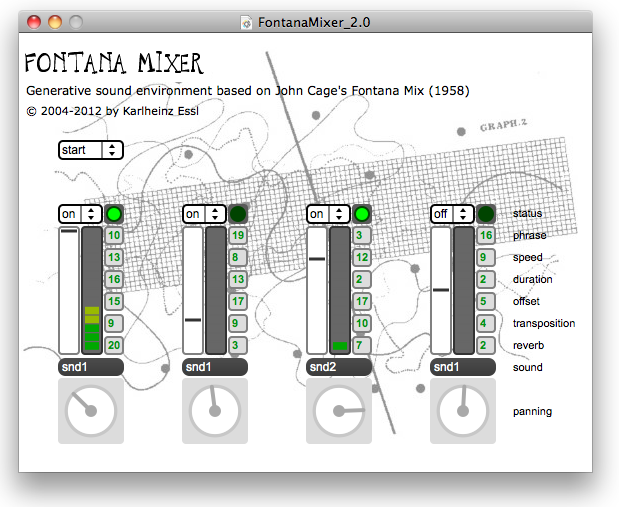619x507 pixels.
Task: Click channel 3 level meter
Action: tap(340, 291)
